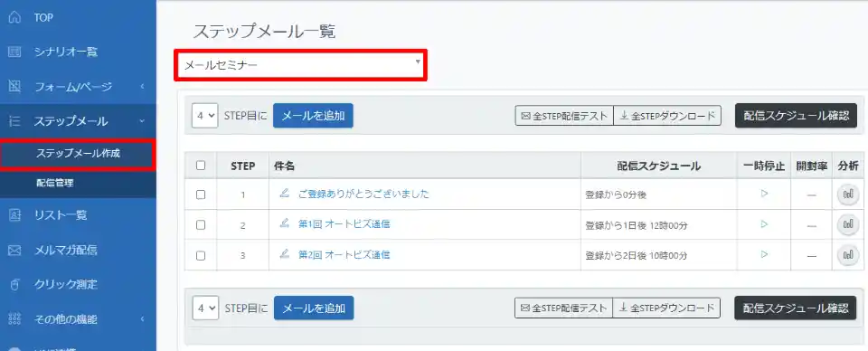868x351 pixels.
Task: Click the lower 全STEPダウンロード button
Action: (x=667, y=308)
